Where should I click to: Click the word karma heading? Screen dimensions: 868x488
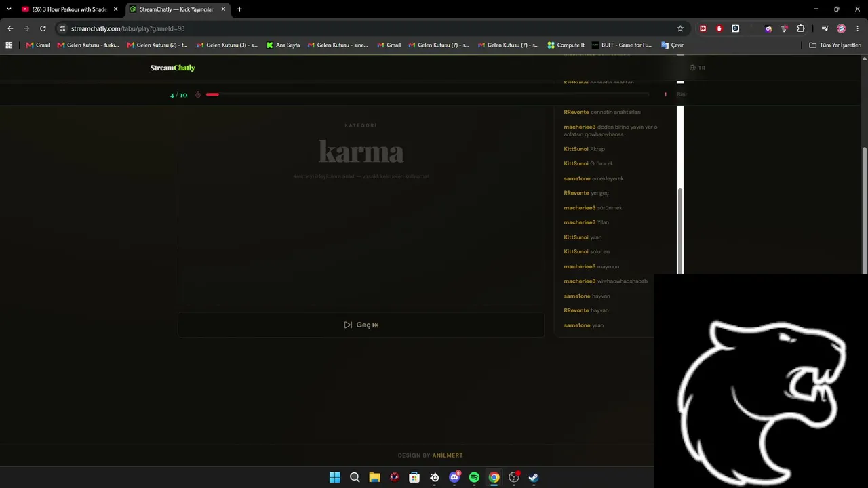[x=361, y=152]
